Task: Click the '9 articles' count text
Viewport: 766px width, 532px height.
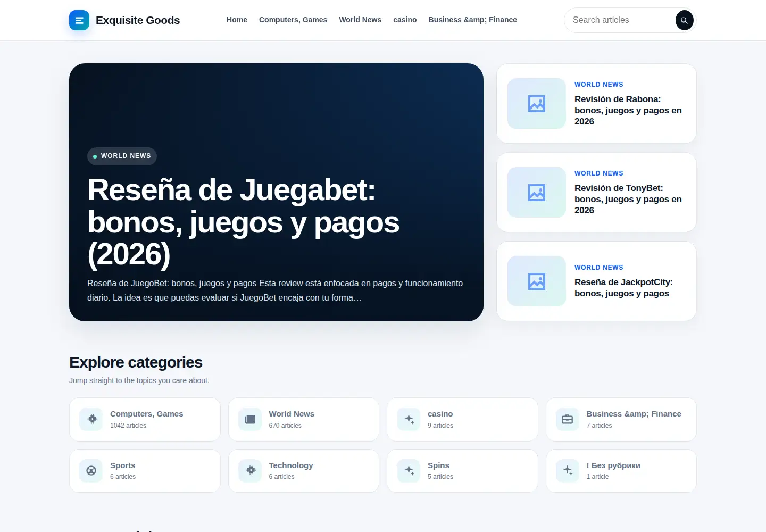Action: [x=440, y=426]
